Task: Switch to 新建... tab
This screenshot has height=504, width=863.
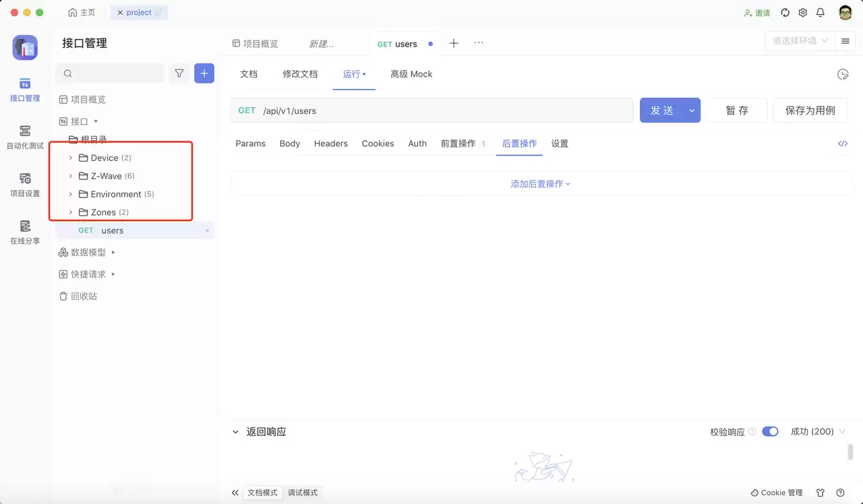Action: [321, 44]
